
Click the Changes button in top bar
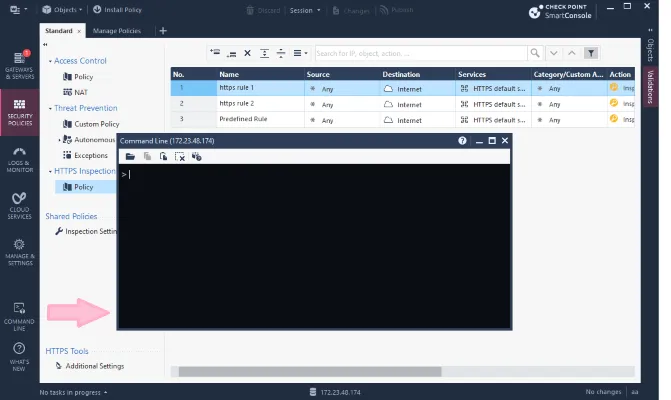pos(351,11)
